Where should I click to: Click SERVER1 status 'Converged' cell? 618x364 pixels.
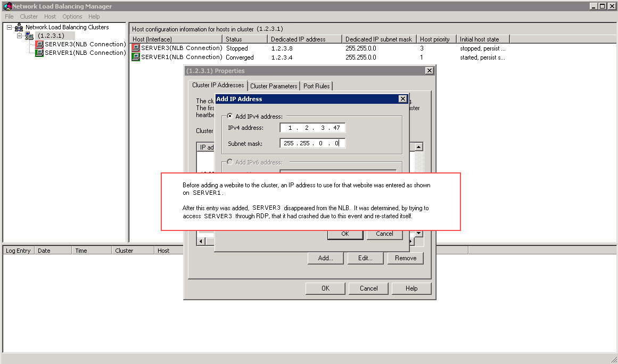click(240, 57)
